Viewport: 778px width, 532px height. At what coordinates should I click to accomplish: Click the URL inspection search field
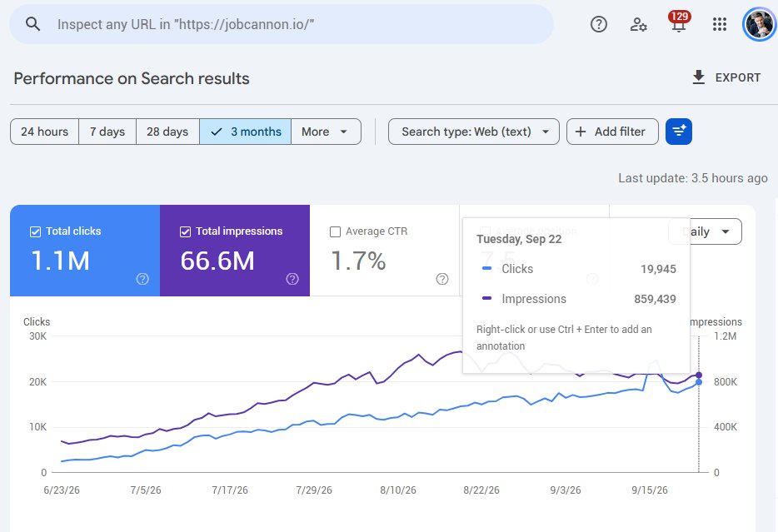tap(282, 24)
